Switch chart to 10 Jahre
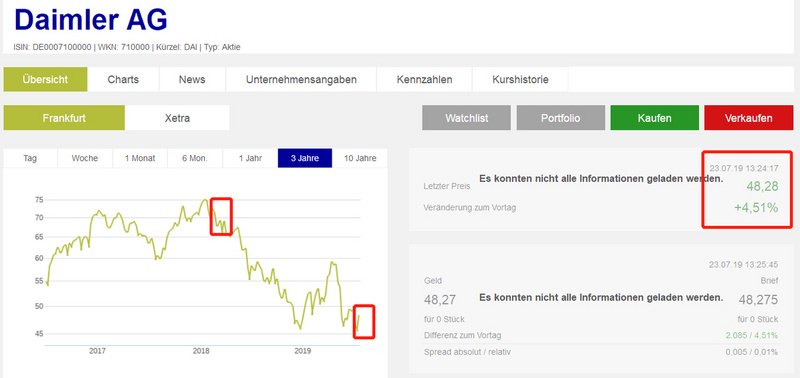 [x=360, y=158]
